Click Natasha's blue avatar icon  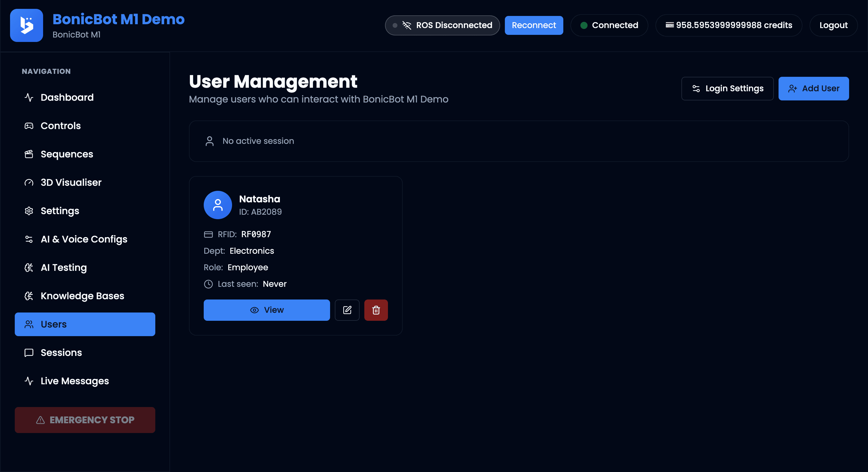coord(218,205)
